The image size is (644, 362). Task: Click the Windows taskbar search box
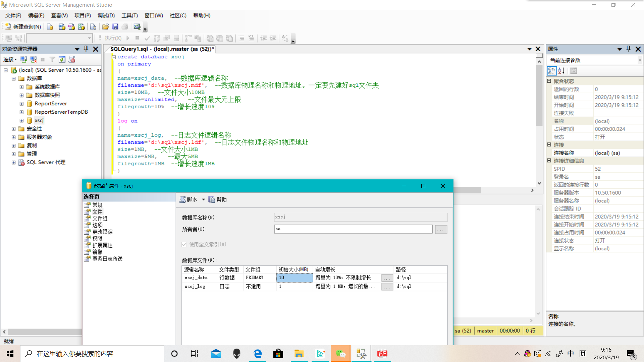point(92,354)
